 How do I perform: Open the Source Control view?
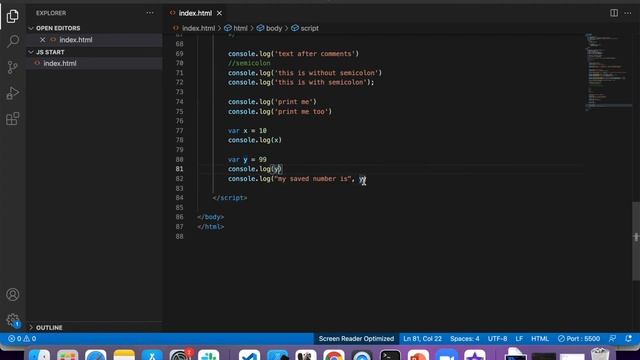[x=13, y=67]
